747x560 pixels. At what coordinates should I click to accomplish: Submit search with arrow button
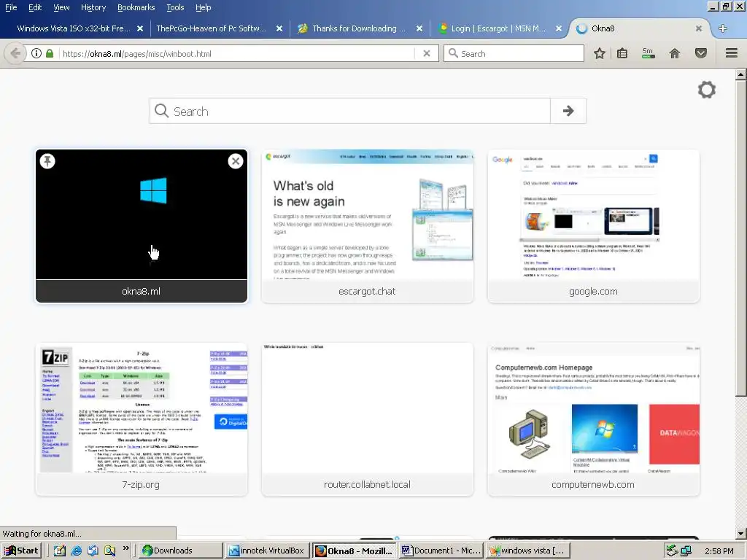point(568,111)
